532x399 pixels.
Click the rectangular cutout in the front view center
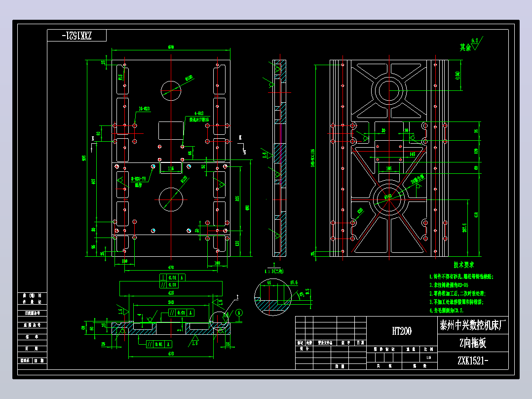click(171, 130)
